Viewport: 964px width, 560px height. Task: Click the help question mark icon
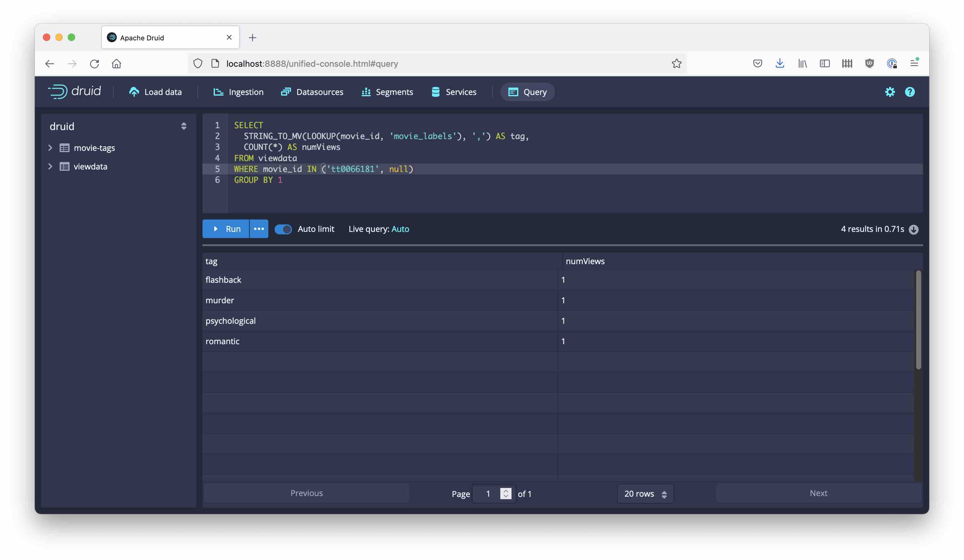tap(909, 92)
